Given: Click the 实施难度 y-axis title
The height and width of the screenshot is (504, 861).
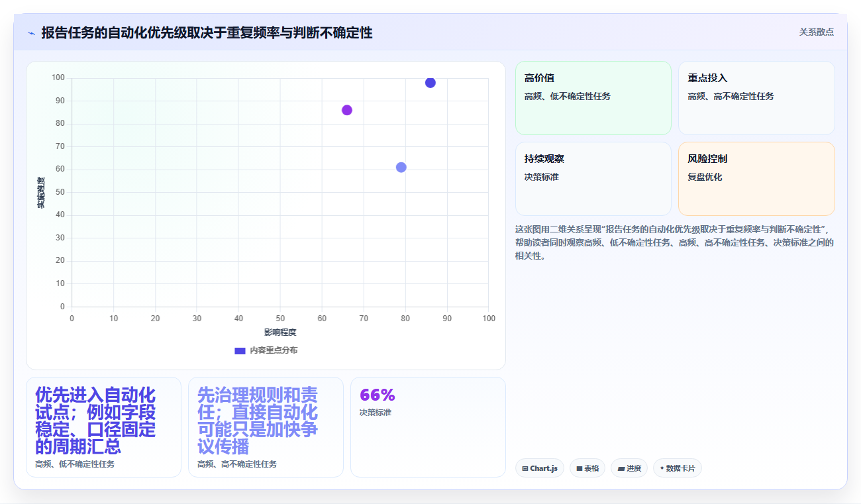Looking at the screenshot, I should [41, 193].
